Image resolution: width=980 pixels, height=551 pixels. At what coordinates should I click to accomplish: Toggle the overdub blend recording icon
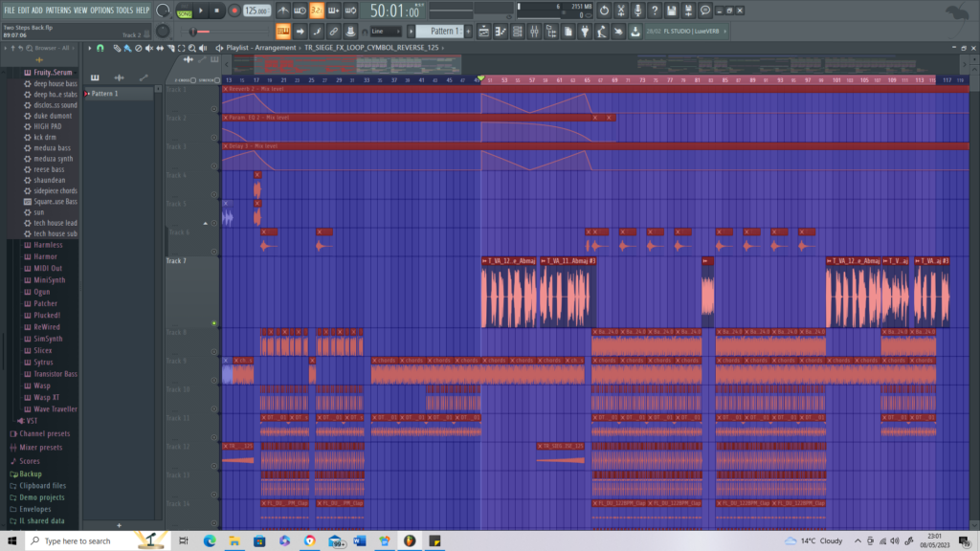coord(334,11)
